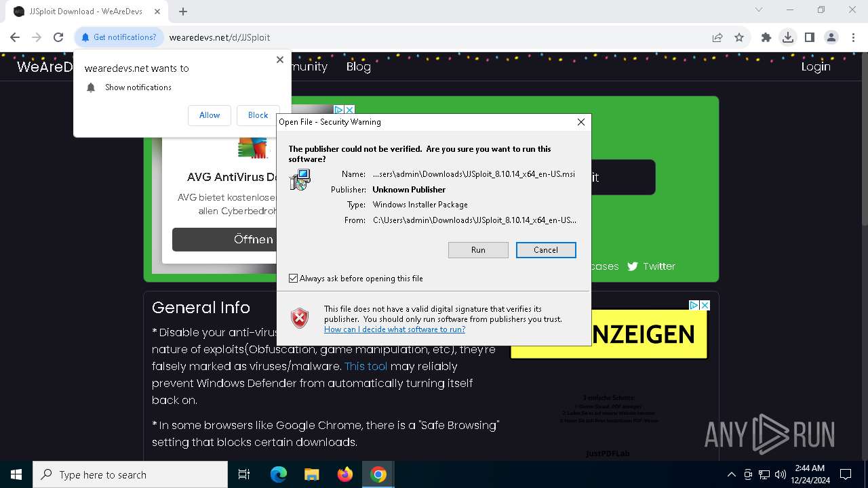Click the Run button in Security Warning

478,250
